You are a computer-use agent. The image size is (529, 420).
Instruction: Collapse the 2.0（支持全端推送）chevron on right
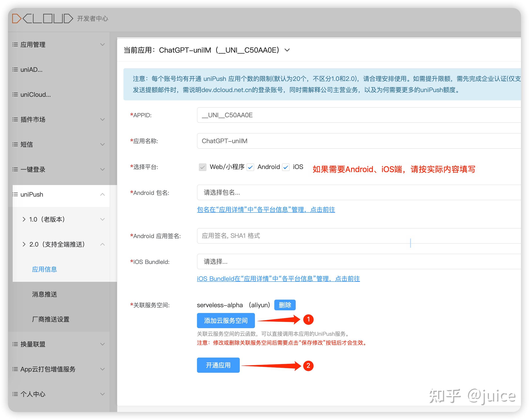pyautogui.click(x=103, y=244)
